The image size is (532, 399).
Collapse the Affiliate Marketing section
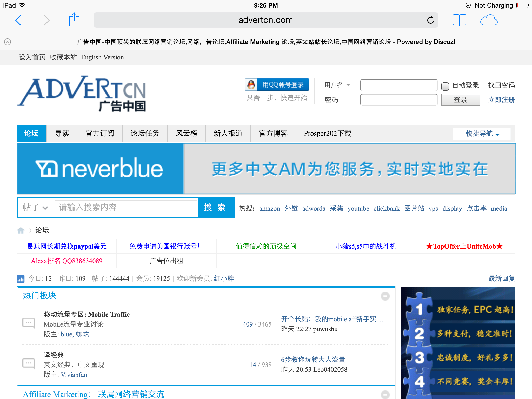pos(385,395)
